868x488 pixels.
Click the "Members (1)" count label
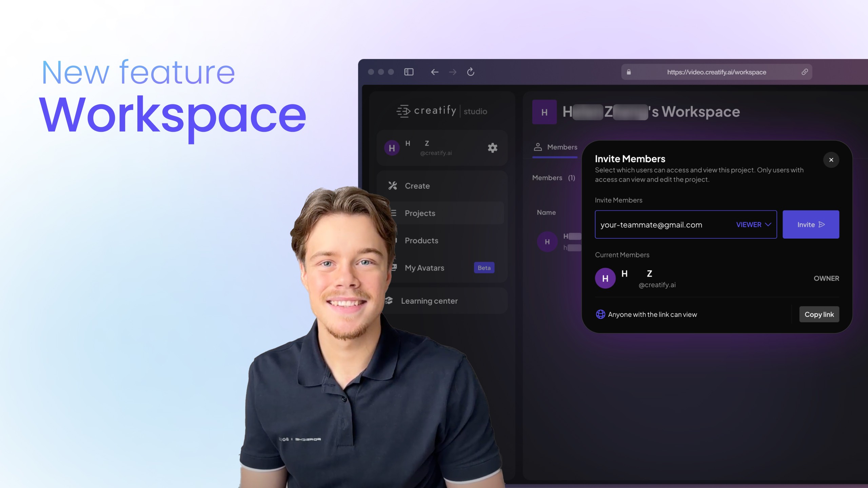pos(554,178)
